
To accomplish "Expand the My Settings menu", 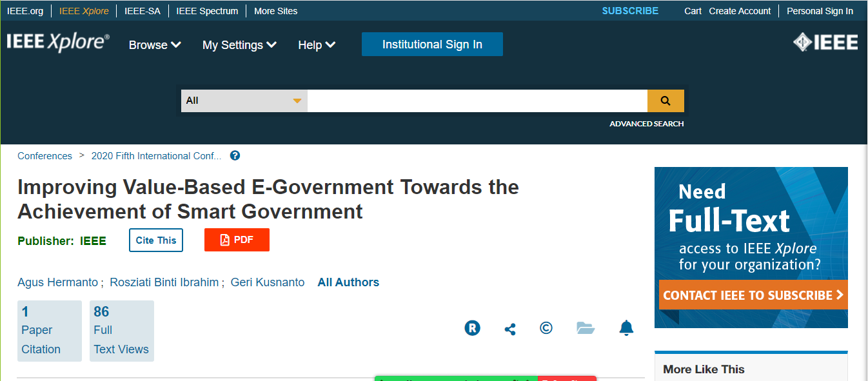I will 239,44.
